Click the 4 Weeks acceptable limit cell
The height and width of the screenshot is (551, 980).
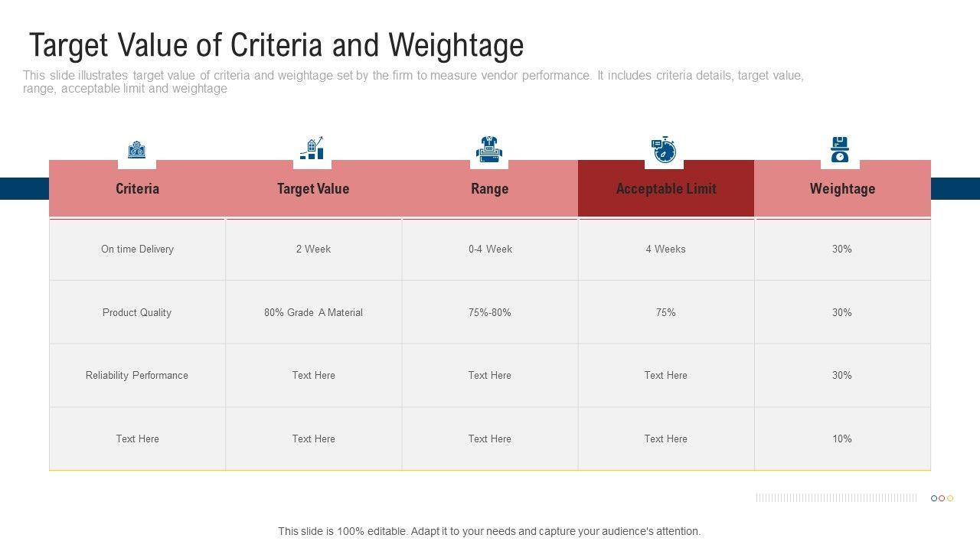point(665,249)
